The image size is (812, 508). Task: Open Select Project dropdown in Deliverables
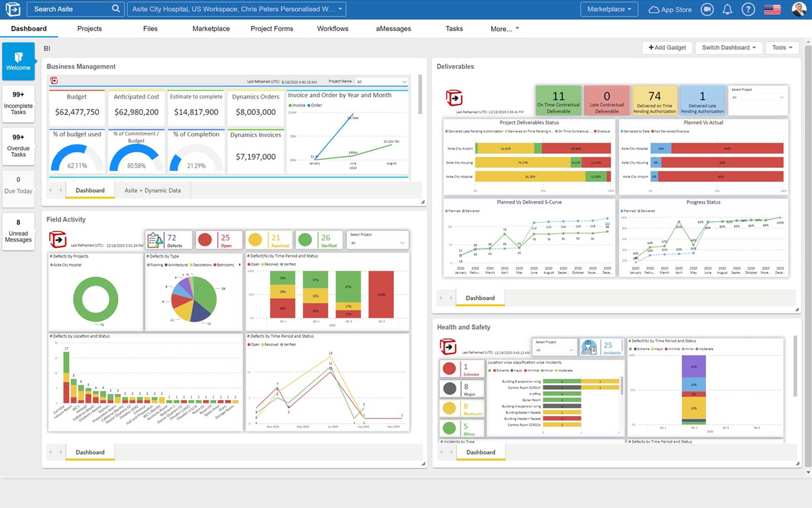coord(758,97)
